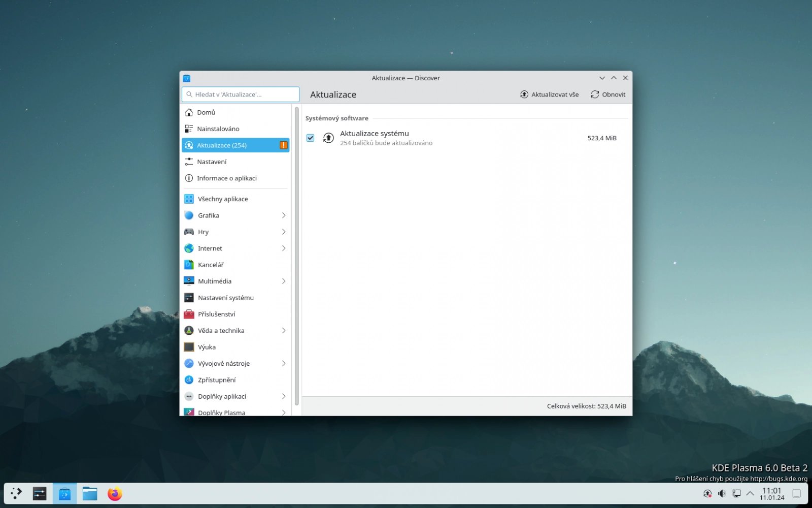Click the Obnovit refresh button
This screenshot has height=508, width=812.
(x=608, y=94)
